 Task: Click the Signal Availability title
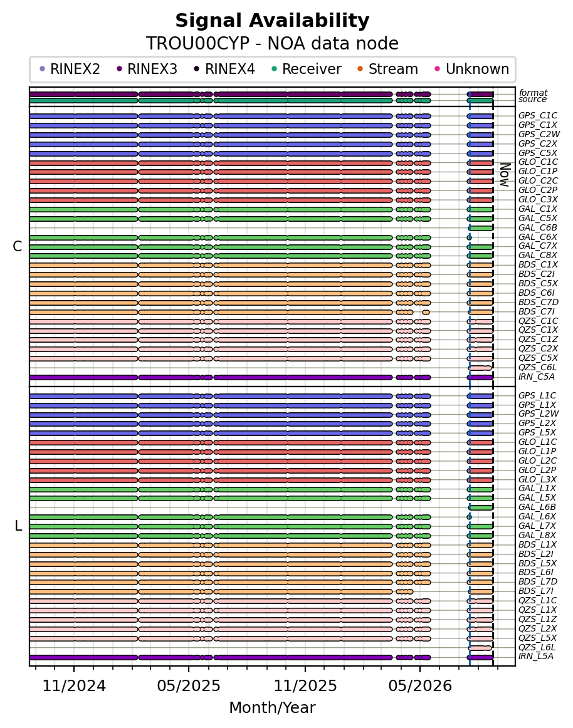tap(272, 21)
